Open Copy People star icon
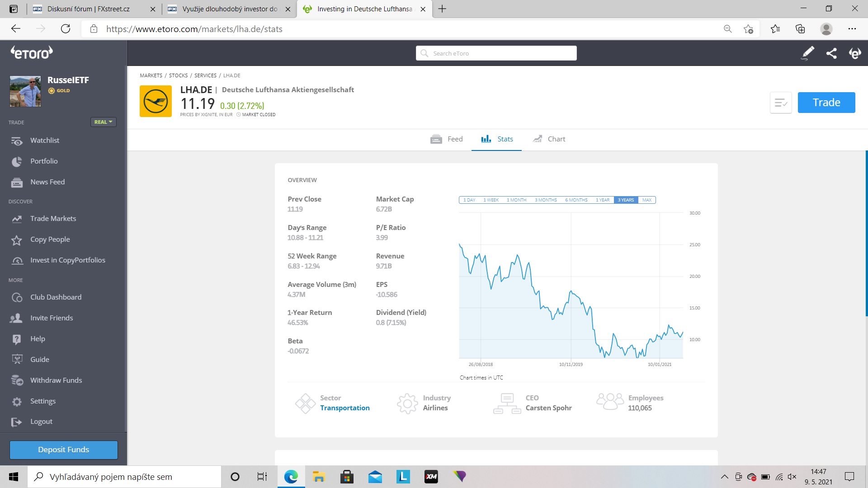Viewport: 868px width, 488px height. 17,240
